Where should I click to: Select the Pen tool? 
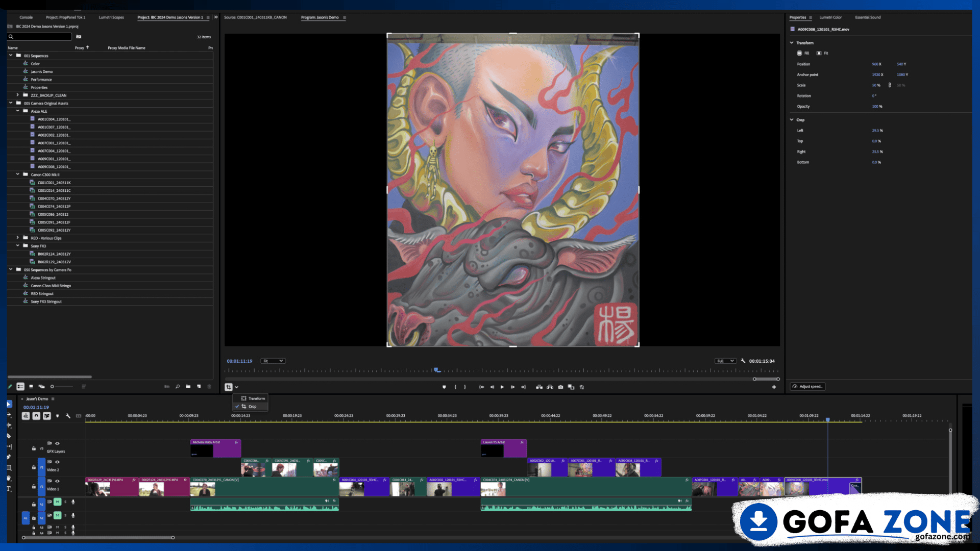(x=9, y=457)
